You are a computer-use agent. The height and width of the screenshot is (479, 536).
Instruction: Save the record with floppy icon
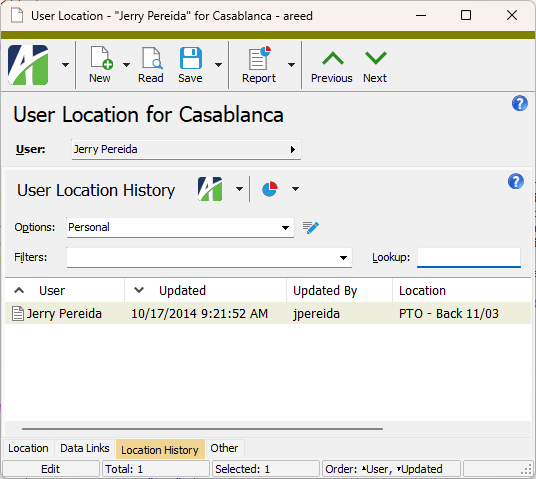tap(190, 58)
